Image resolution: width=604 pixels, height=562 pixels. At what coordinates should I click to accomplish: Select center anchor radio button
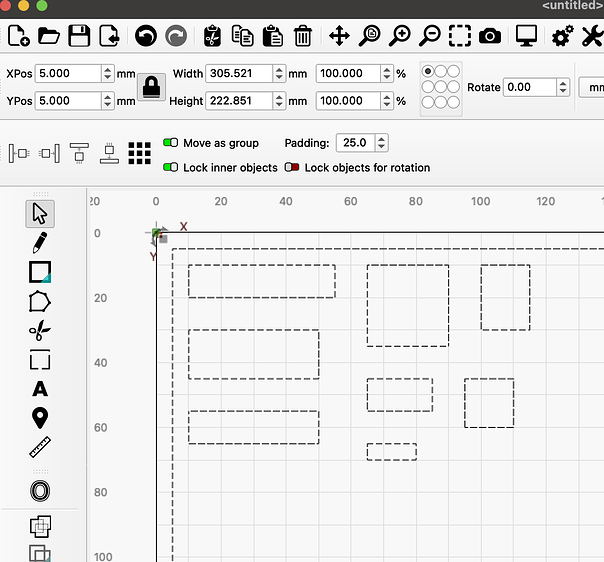point(441,87)
